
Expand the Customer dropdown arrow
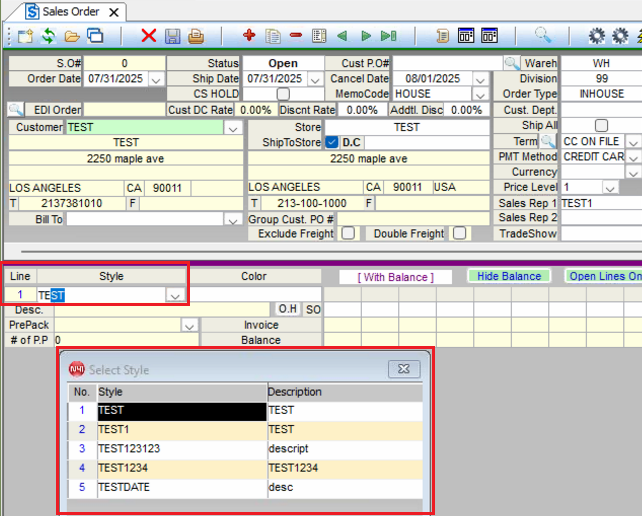click(x=233, y=128)
